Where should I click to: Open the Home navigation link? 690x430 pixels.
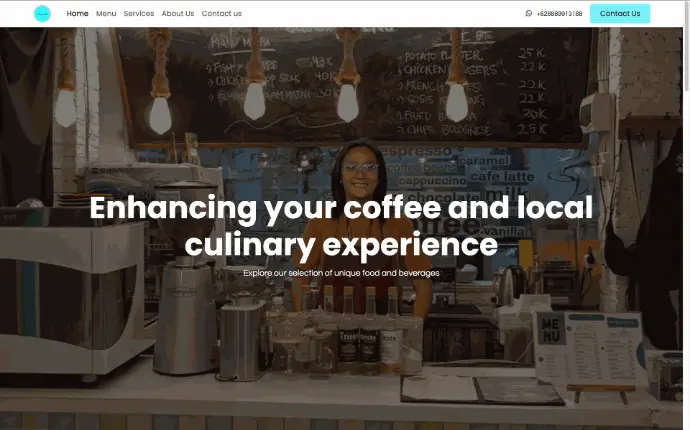click(x=77, y=14)
